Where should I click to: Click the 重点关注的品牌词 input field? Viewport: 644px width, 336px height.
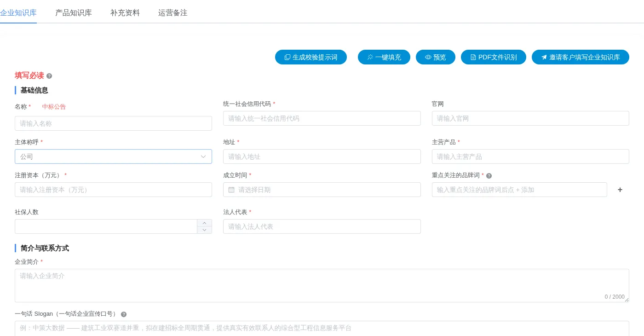[x=519, y=190]
